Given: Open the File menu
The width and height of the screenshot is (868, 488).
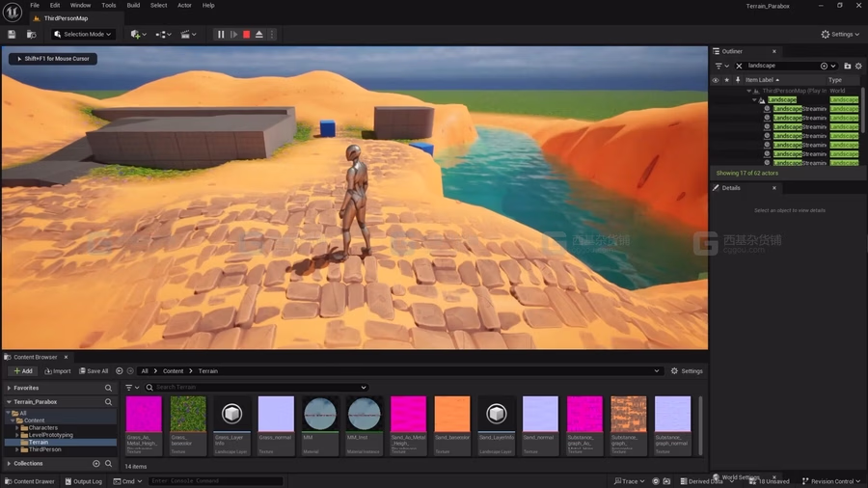Looking at the screenshot, I should [x=35, y=6].
